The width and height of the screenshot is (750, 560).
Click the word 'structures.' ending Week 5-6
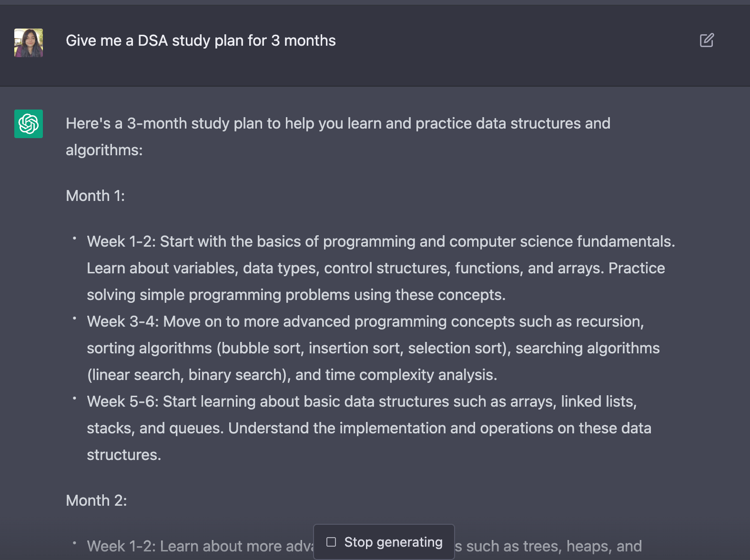coord(124,455)
